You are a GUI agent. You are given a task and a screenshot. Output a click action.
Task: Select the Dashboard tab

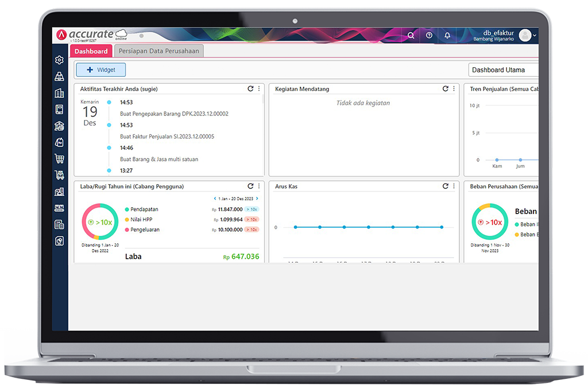point(91,51)
